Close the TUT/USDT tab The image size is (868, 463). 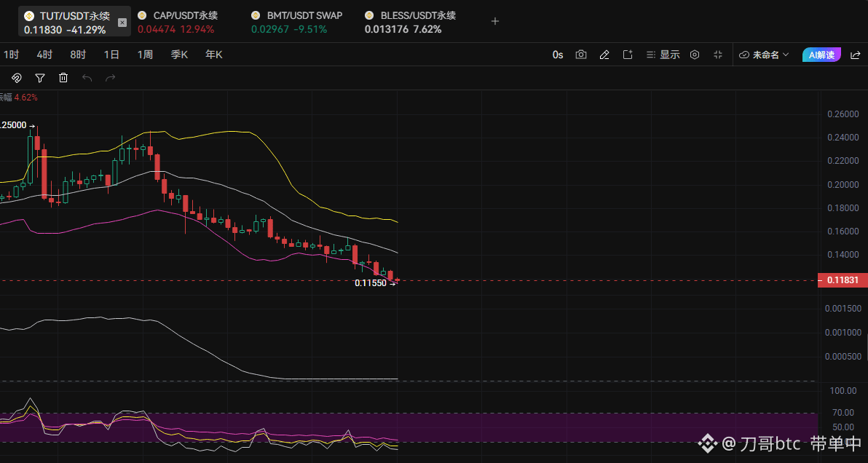[x=122, y=23]
